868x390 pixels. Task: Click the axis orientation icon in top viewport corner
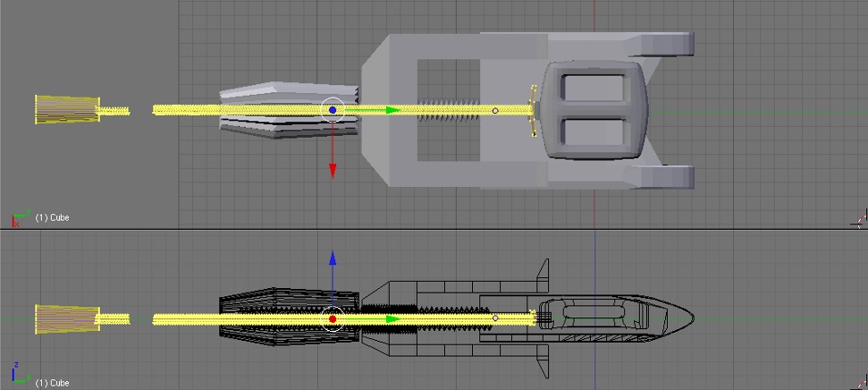pos(20,217)
